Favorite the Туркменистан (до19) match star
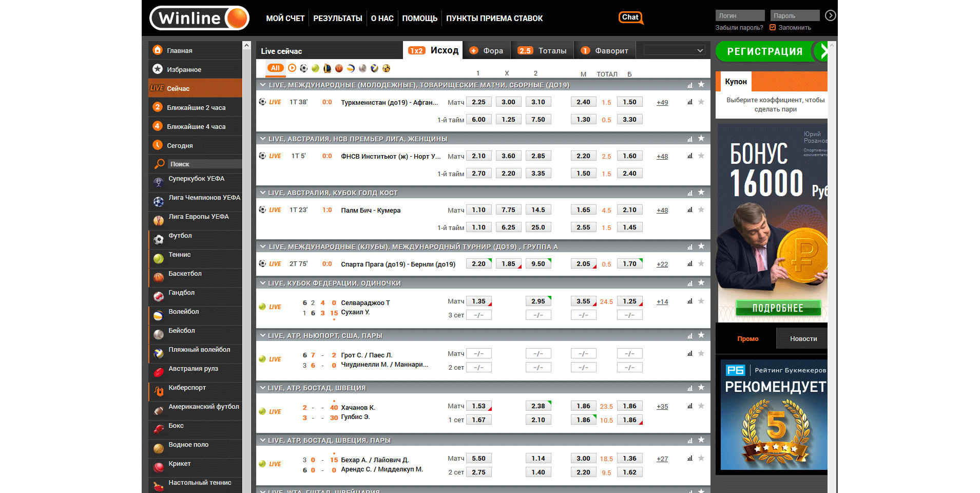 pos(701,102)
